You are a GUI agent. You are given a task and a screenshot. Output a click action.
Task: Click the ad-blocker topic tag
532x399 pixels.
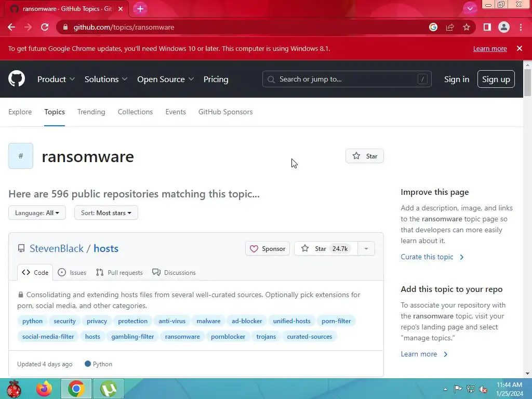[247, 321]
